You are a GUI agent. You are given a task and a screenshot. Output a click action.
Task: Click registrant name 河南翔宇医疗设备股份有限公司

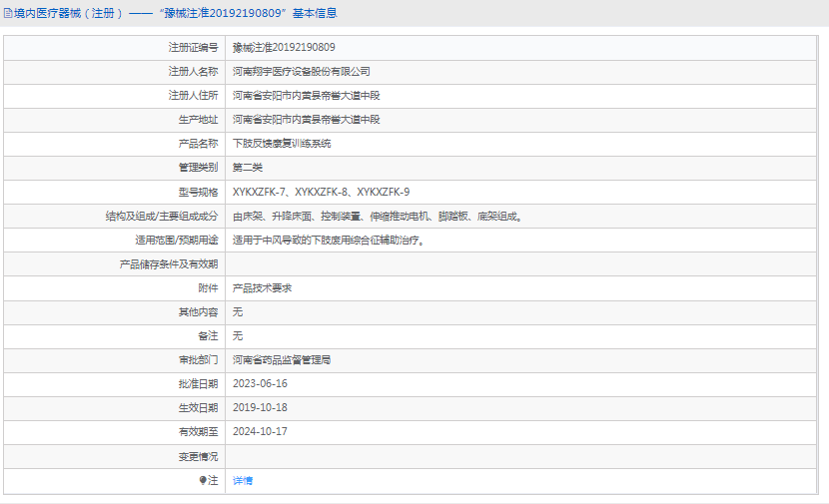[x=302, y=71]
